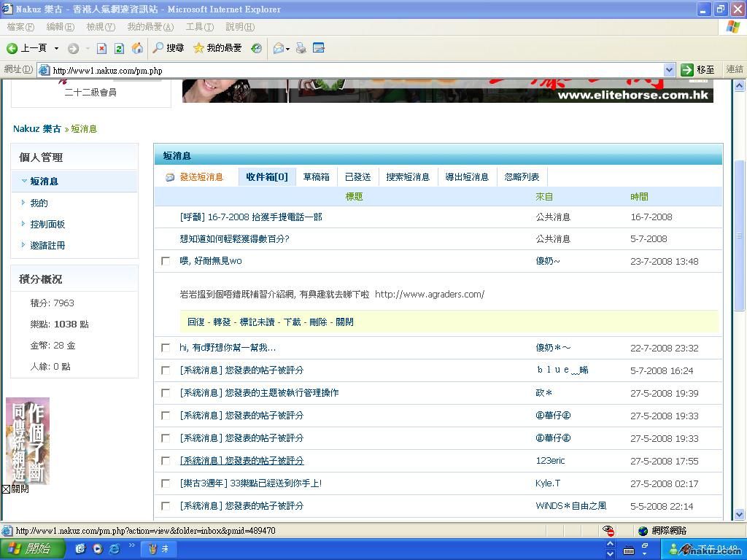Click the Home icon in the toolbar
Screen dimensions: 747x560
[137, 48]
